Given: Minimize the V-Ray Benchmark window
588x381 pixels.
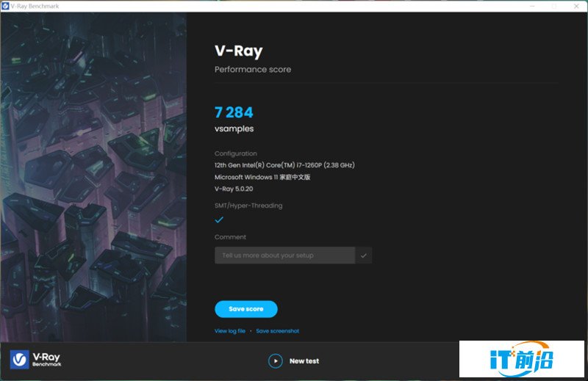Looking at the screenshot, I should click(x=532, y=6).
